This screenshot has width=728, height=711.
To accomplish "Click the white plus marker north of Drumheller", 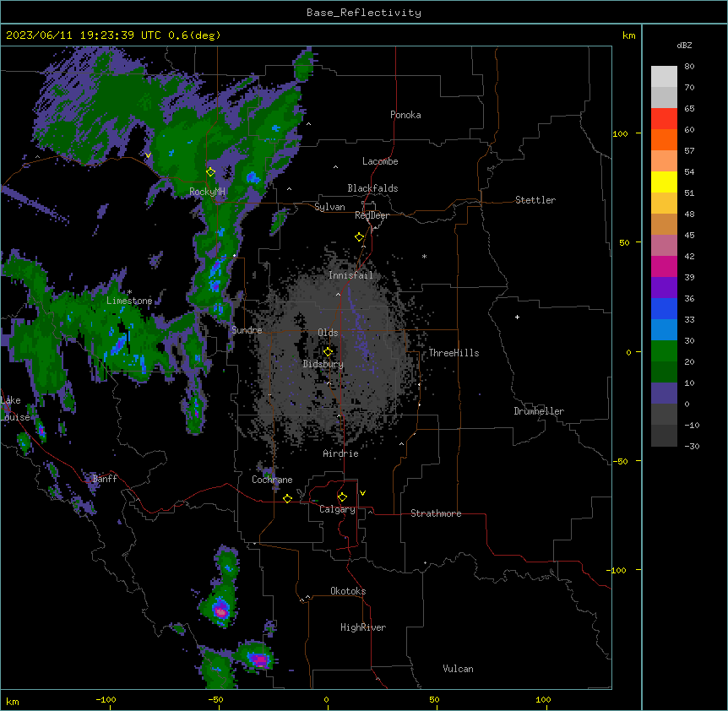I will [x=517, y=317].
